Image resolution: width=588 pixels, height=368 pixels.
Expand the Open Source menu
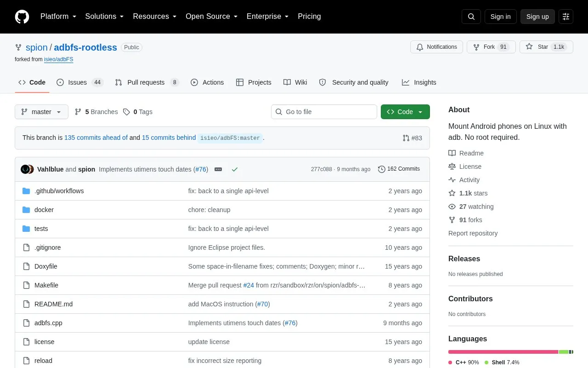(212, 17)
